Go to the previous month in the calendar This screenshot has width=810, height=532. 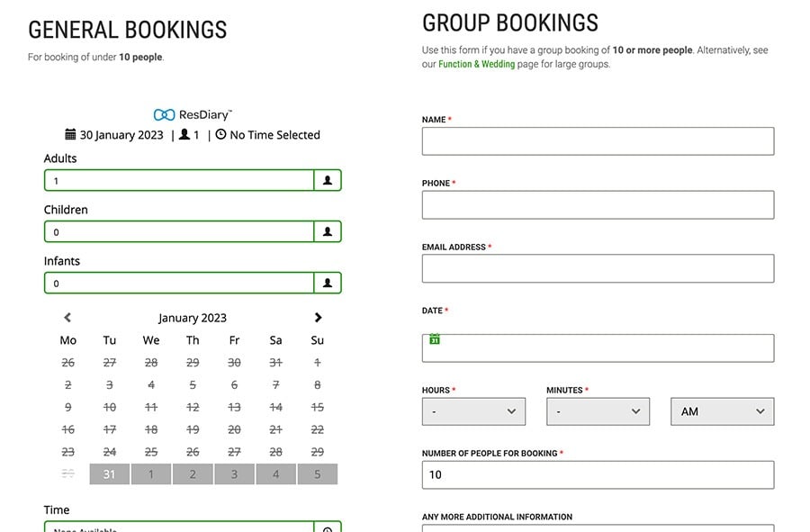[x=67, y=318]
